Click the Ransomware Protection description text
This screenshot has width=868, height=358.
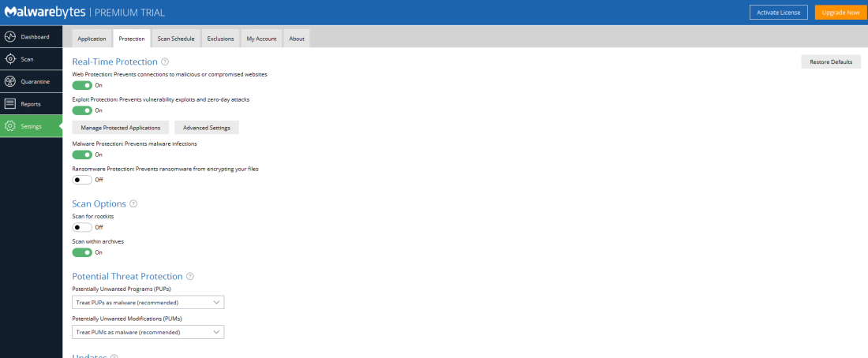coord(166,169)
